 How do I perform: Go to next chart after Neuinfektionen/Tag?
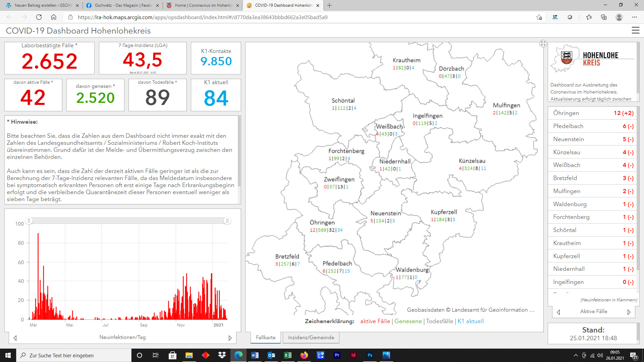pos(230,338)
